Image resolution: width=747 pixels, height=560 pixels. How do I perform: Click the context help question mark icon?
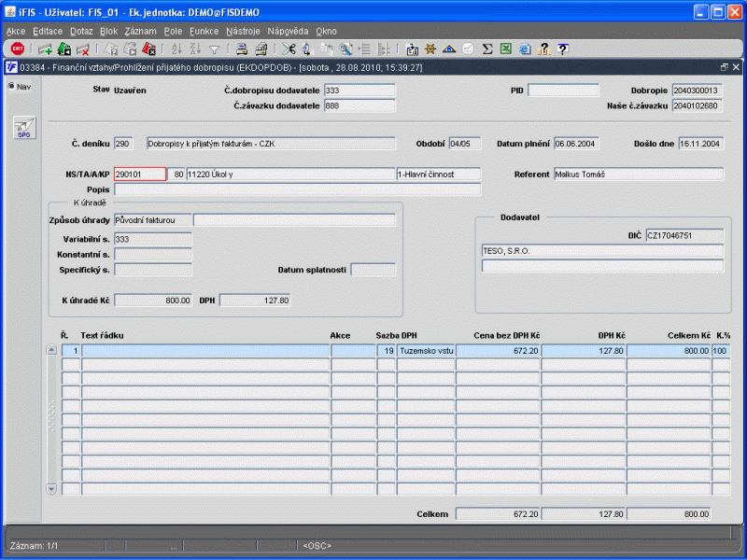pyautogui.click(x=563, y=49)
